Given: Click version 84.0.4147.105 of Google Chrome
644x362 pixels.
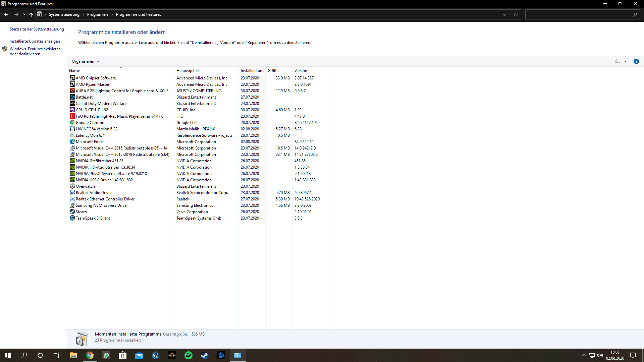Looking at the screenshot, I should click(306, 123).
